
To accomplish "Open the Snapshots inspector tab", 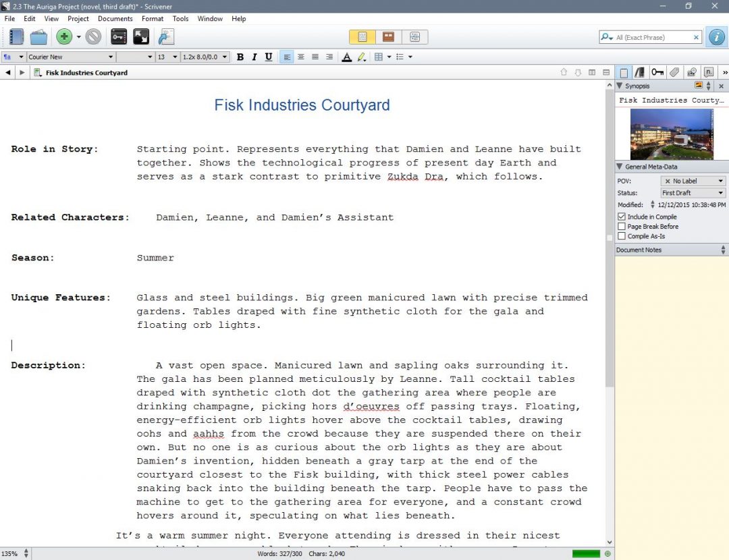I will coord(692,72).
